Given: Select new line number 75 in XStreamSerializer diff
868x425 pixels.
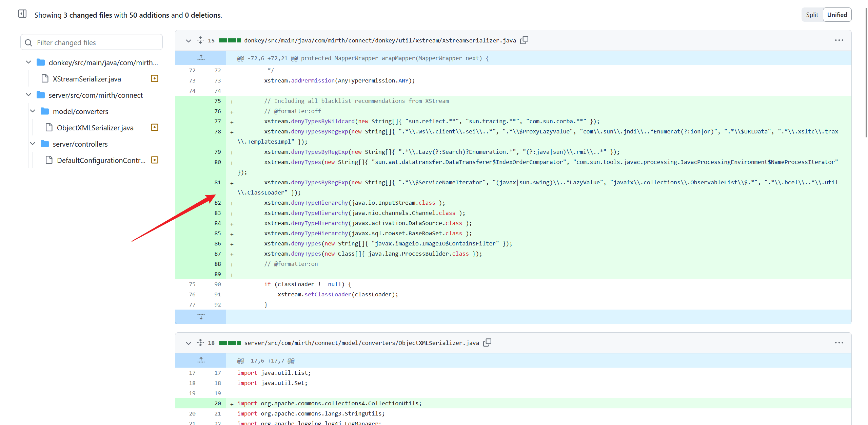Looking at the screenshot, I should click(217, 101).
